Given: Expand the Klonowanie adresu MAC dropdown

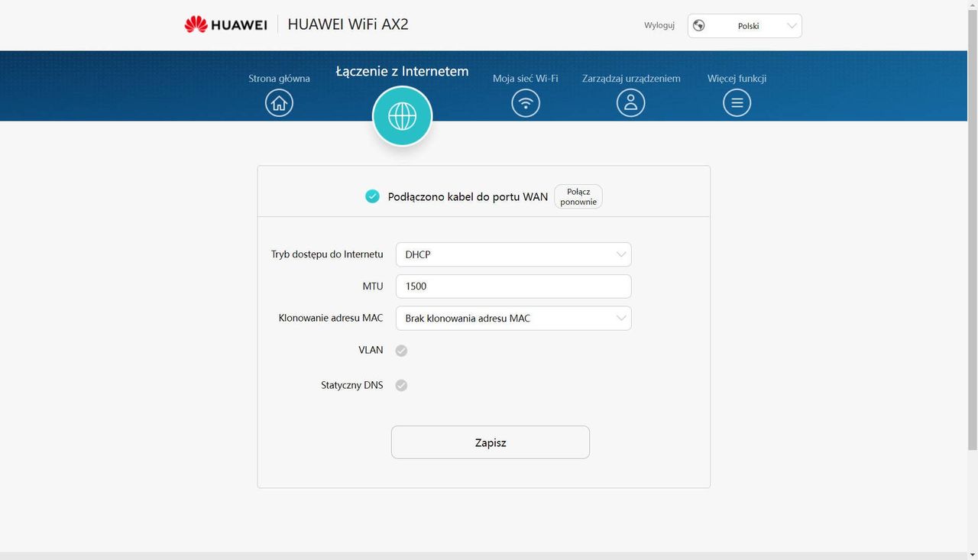Looking at the screenshot, I should (513, 318).
